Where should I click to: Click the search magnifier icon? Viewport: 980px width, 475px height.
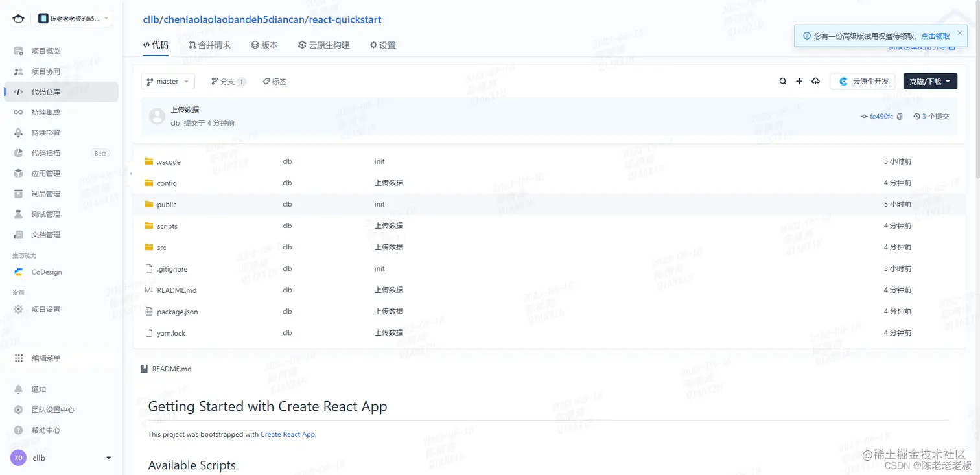click(783, 82)
